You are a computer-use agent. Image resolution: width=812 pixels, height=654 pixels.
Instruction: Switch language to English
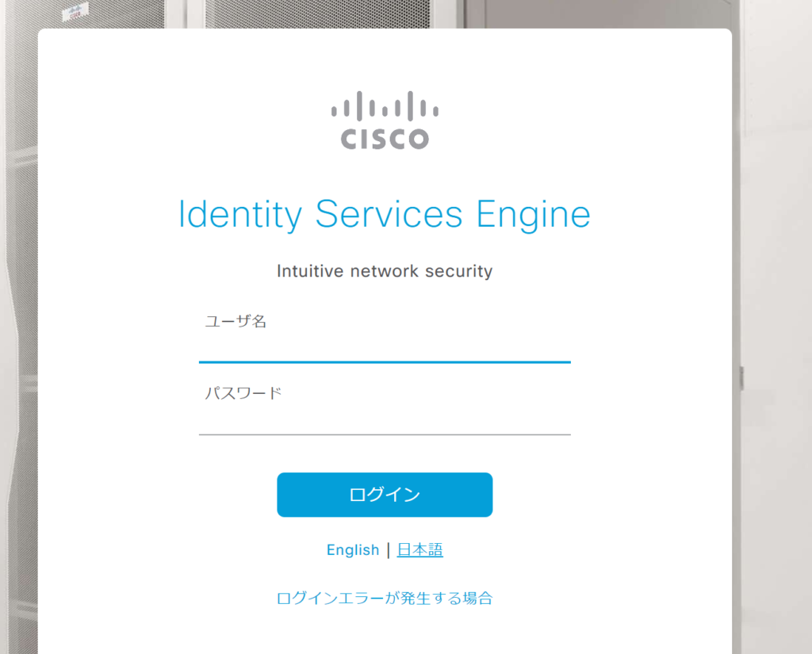click(x=353, y=550)
